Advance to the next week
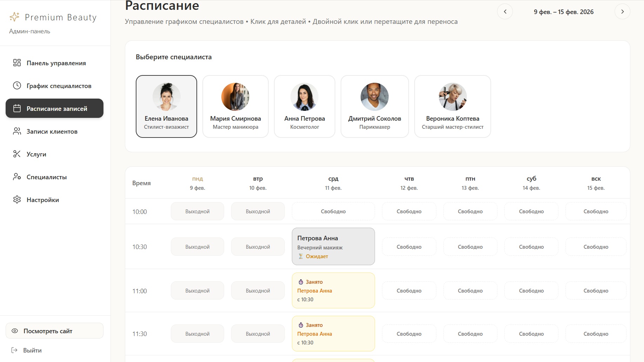This screenshot has height=362, width=644. [x=622, y=12]
